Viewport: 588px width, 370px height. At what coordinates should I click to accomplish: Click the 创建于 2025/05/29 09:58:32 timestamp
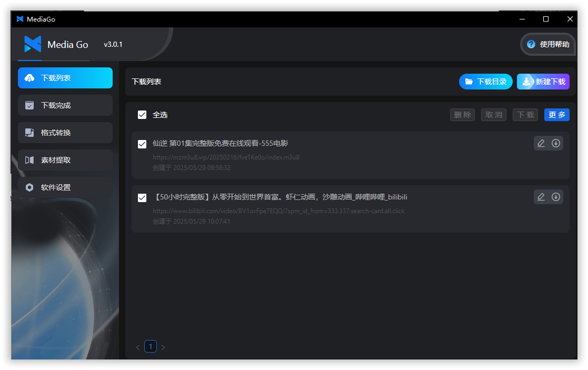click(192, 167)
